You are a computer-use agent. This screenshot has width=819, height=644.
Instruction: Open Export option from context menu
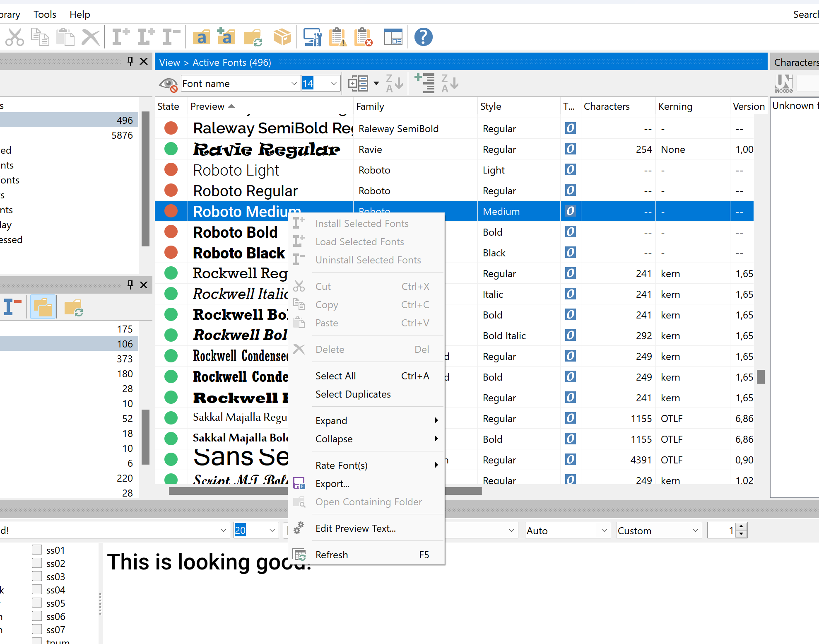[x=332, y=483]
